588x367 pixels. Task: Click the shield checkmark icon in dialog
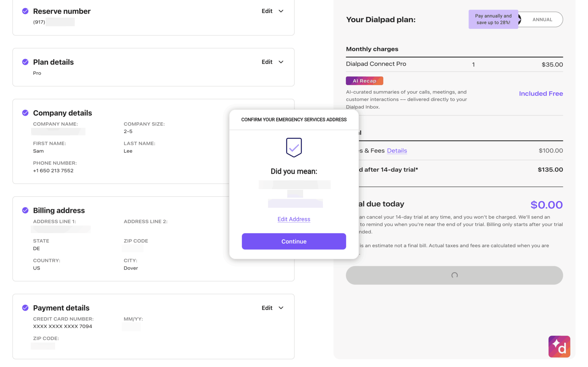pos(294,147)
